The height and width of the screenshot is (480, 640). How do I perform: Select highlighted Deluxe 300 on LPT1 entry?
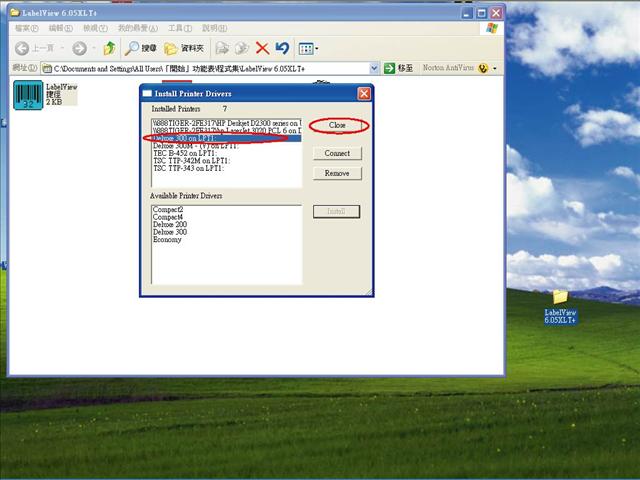227,138
